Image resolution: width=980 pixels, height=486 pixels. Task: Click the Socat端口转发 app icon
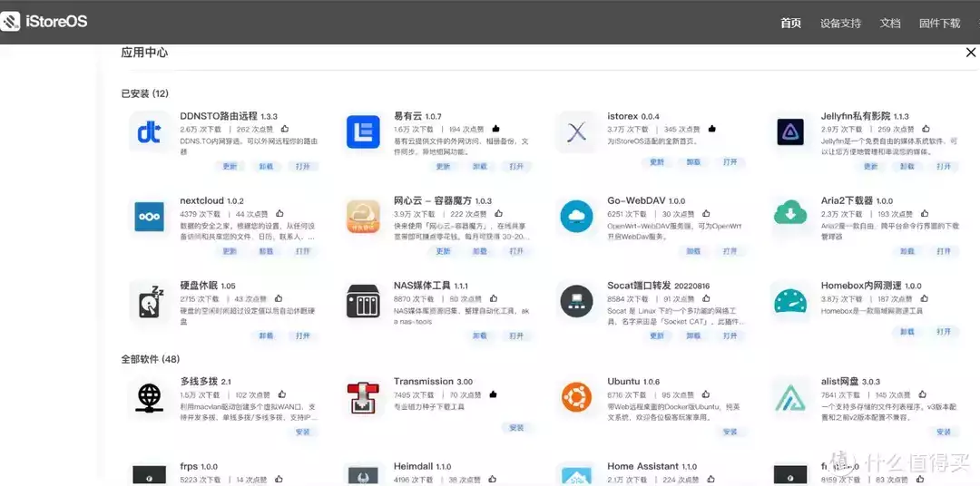(x=576, y=302)
